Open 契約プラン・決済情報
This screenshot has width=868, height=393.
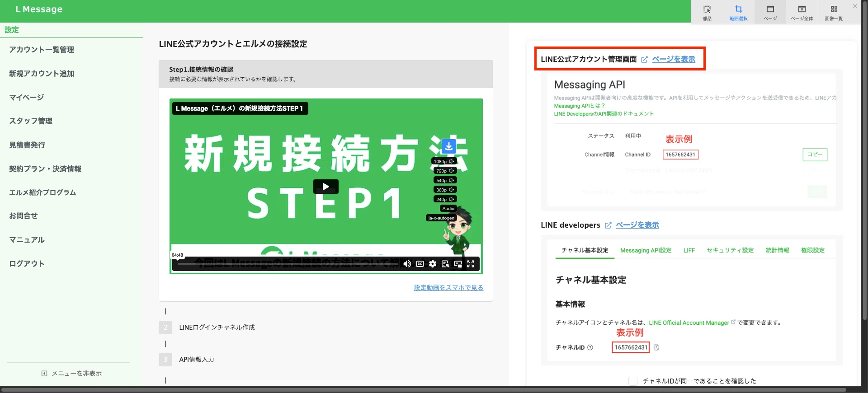[45, 169]
